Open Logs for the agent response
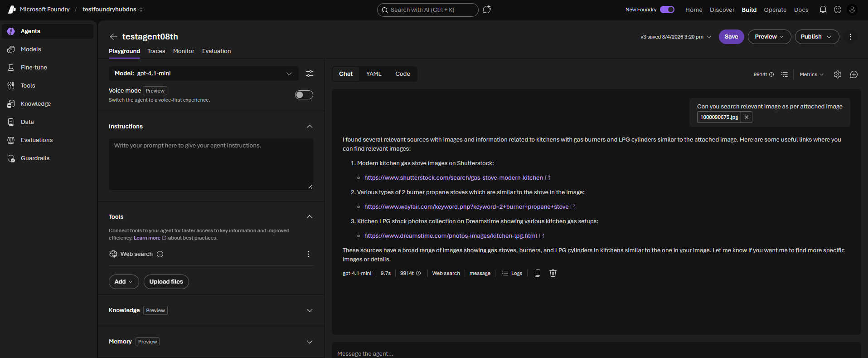The image size is (868, 358). click(x=512, y=273)
